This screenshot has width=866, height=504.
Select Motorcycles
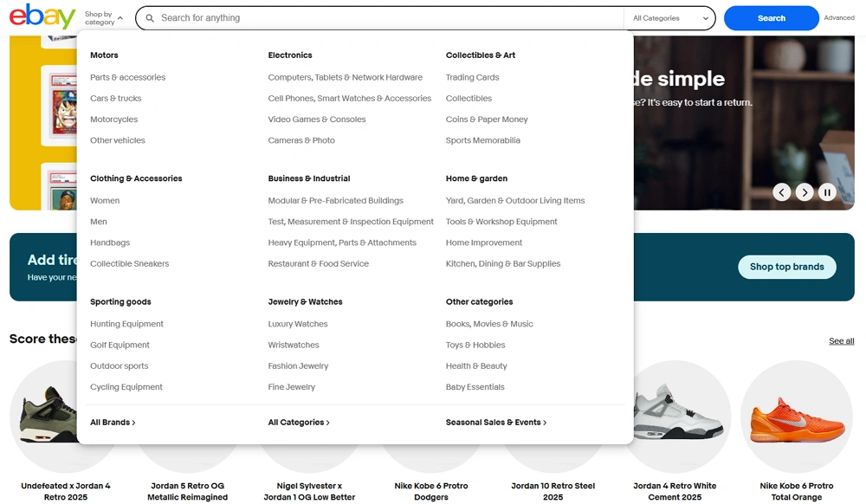tap(113, 120)
